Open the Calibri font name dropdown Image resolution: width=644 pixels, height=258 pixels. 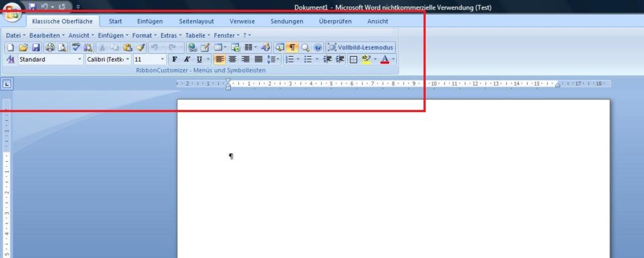[x=128, y=60]
